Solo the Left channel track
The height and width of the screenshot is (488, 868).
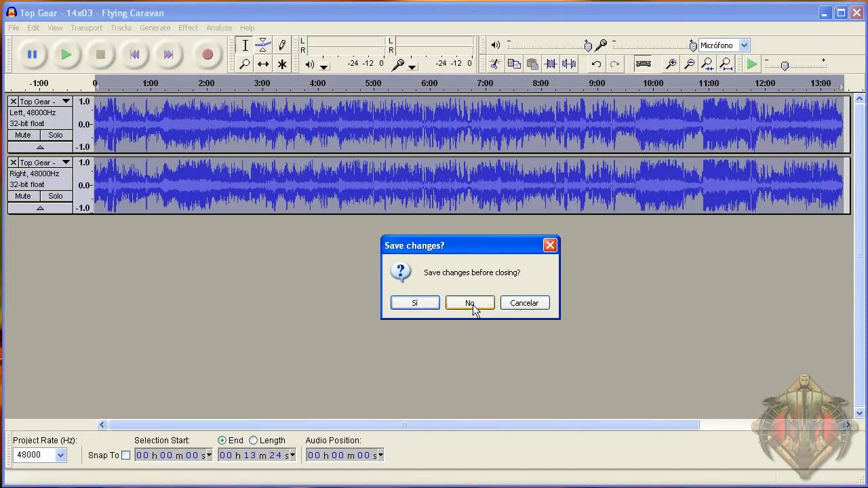coord(56,135)
